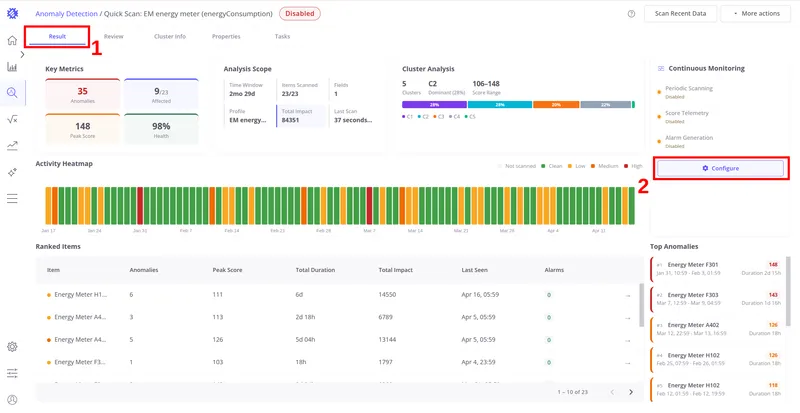Click Periodic Scanning in Continuous Monitoring

point(688,88)
